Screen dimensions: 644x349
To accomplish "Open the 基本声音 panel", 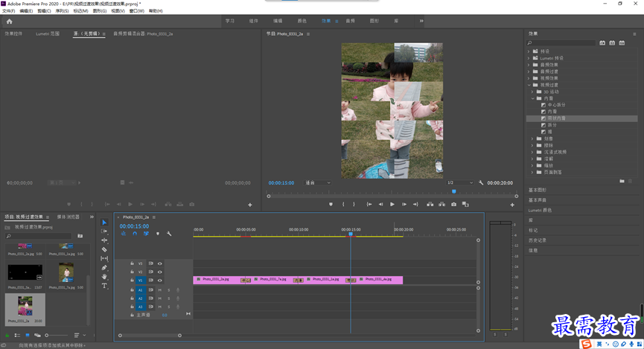I will [538, 200].
